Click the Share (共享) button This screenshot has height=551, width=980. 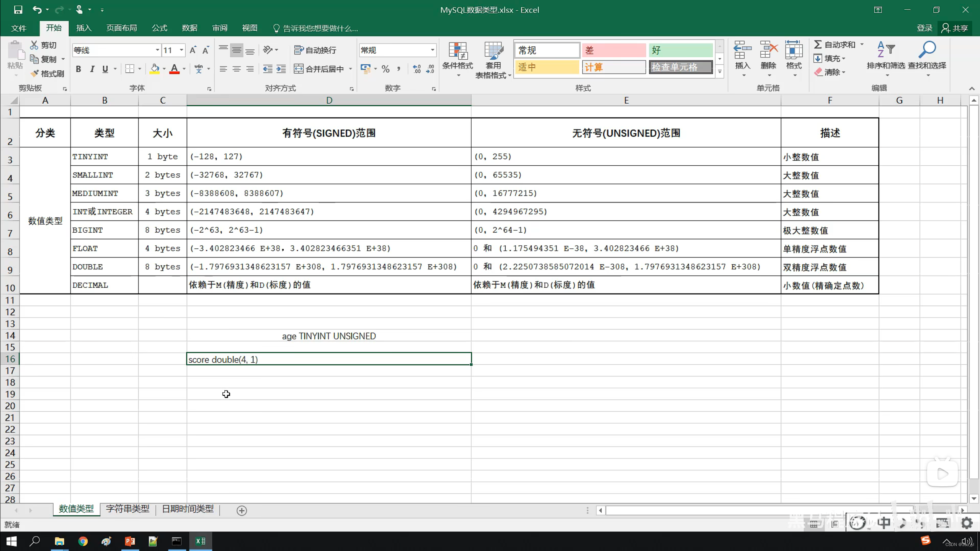pyautogui.click(x=955, y=28)
